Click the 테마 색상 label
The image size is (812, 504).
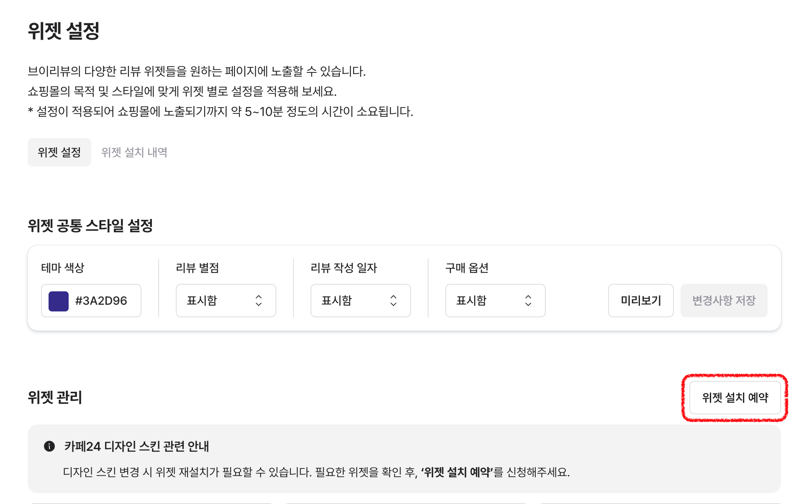click(x=63, y=268)
